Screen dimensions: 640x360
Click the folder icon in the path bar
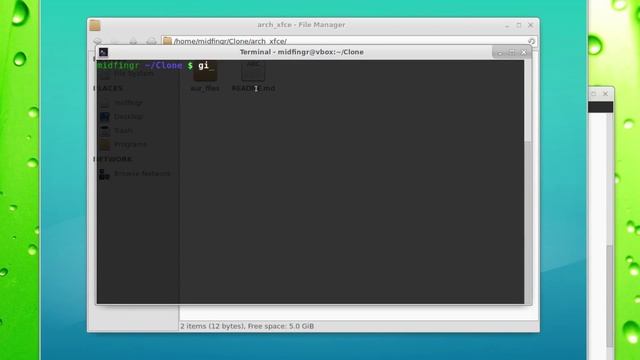[167, 41]
